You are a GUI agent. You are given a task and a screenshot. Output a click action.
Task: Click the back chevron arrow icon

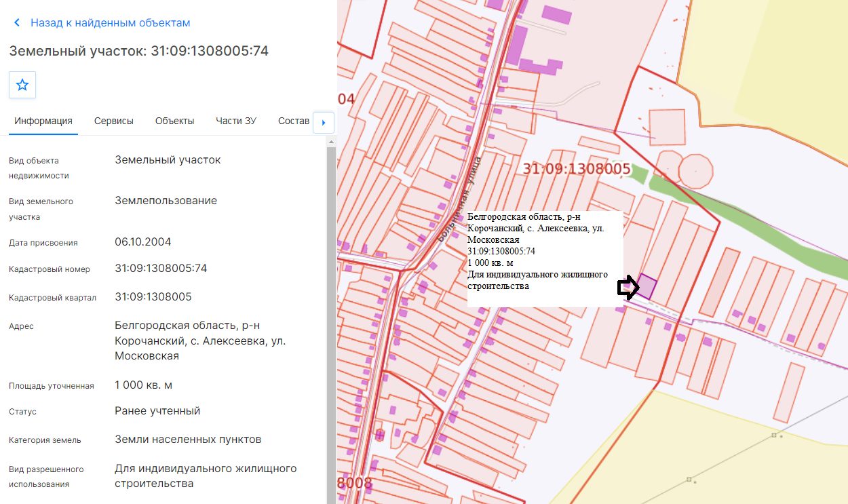tap(17, 23)
